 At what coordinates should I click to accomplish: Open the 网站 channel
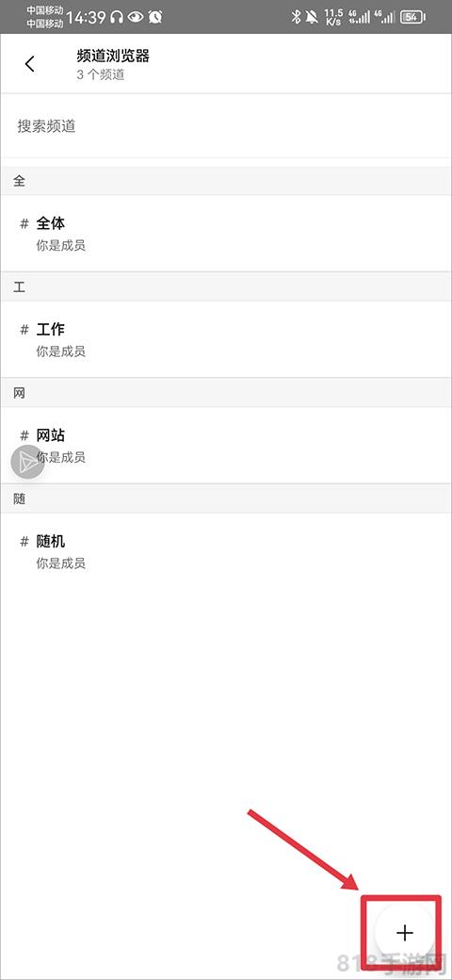click(226, 445)
